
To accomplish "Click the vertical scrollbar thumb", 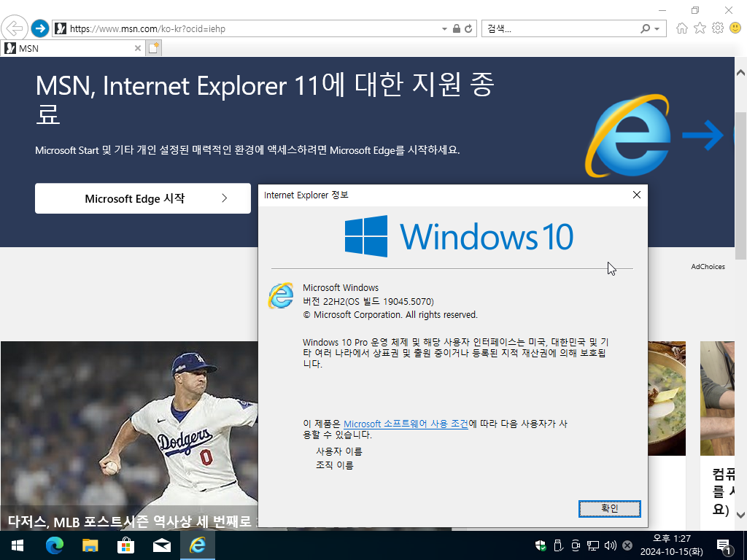I will tap(740, 186).
